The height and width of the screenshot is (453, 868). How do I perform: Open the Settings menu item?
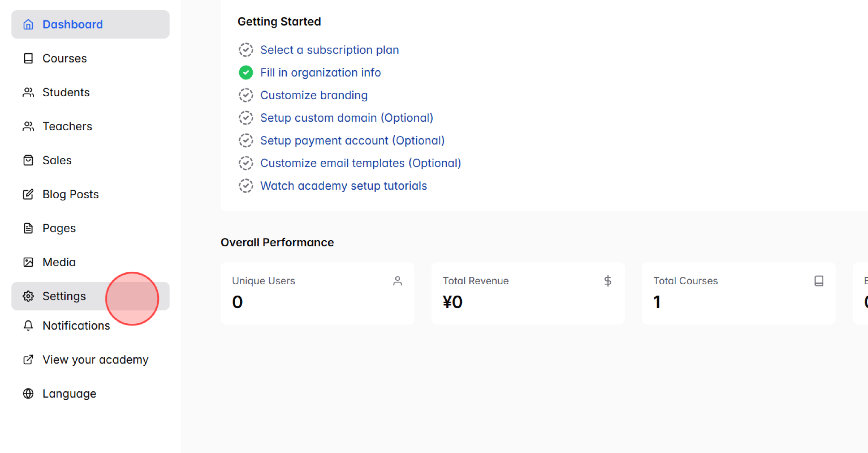pyautogui.click(x=64, y=296)
